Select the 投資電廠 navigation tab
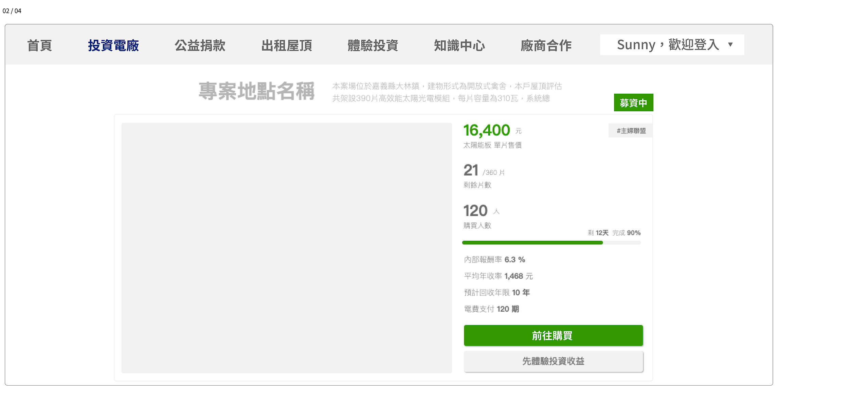Viewport: 868px width, 407px height. (113, 45)
